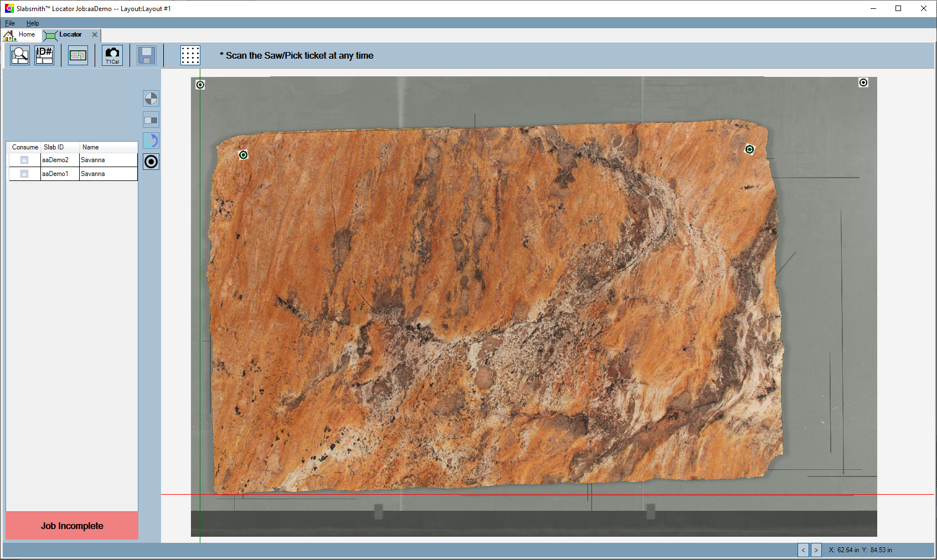Click Savanna name in aaDemo2 row

108,160
